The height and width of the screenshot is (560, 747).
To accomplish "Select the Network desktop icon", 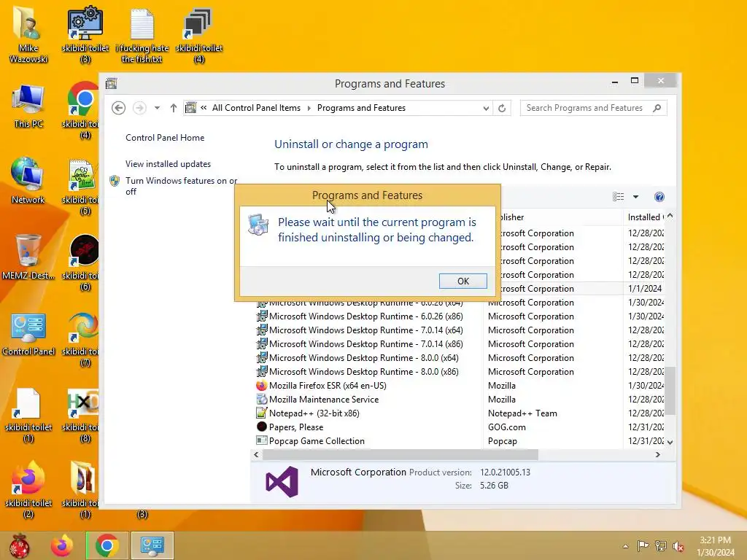I will click(28, 181).
